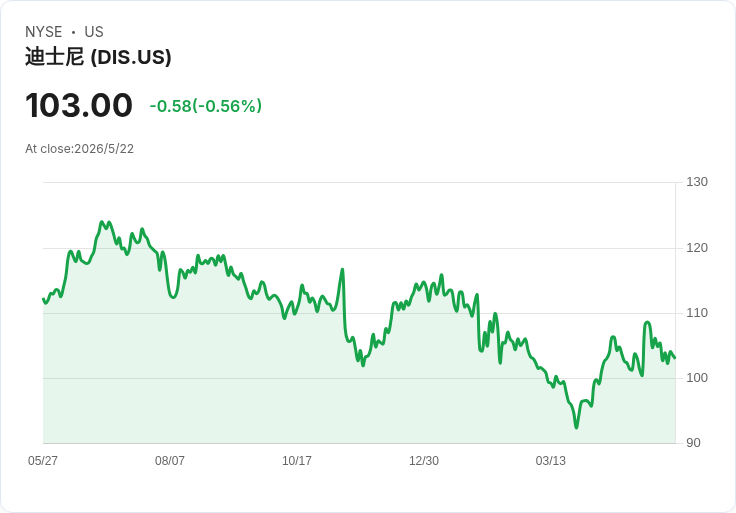Click the 05/27 date axis label

click(43, 460)
